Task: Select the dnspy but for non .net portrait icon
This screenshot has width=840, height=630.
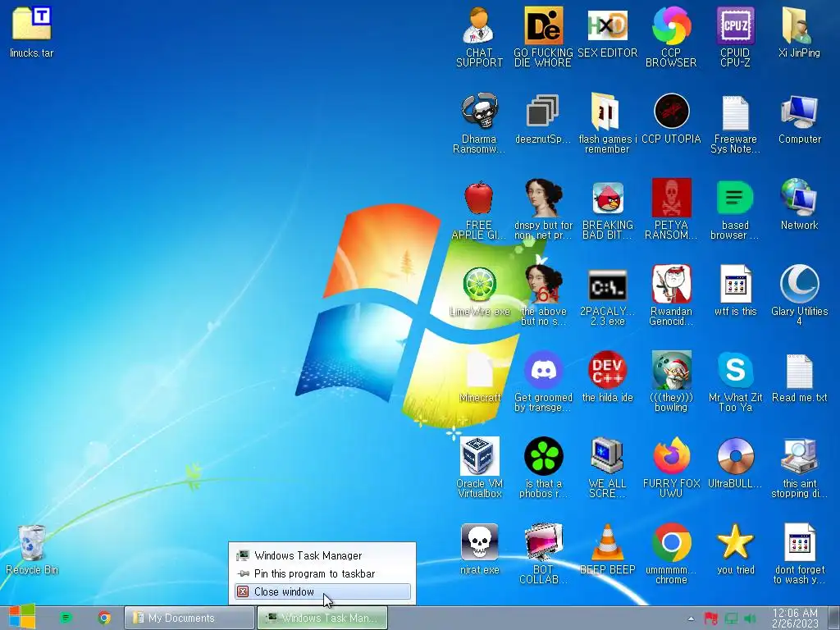Action: click(543, 198)
